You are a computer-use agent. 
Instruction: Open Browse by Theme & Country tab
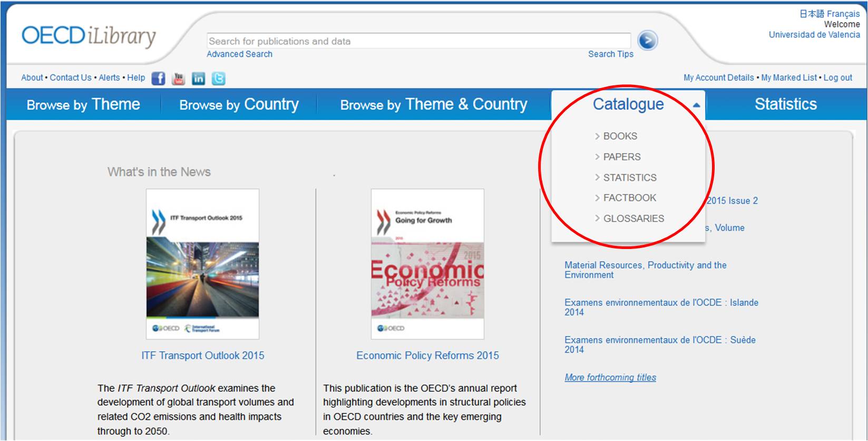[x=433, y=104]
